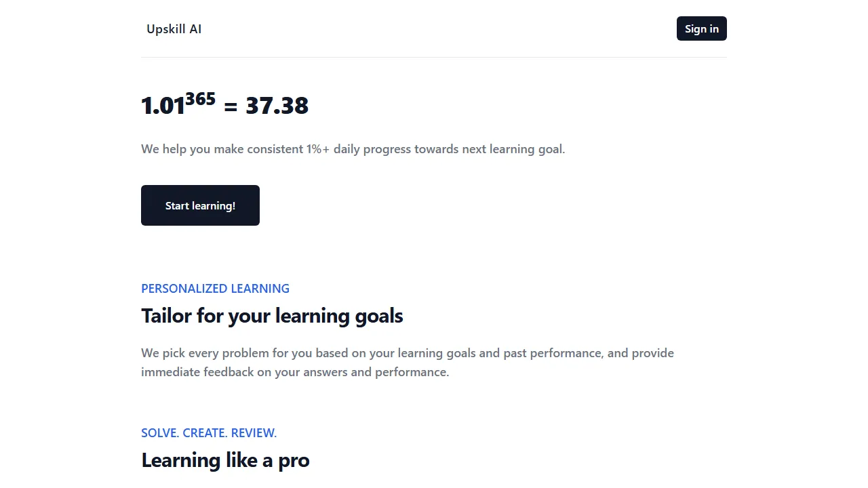Click the 365 exponent above the formula
The height and width of the screenshot is (488, 868).
coord(200,98)
